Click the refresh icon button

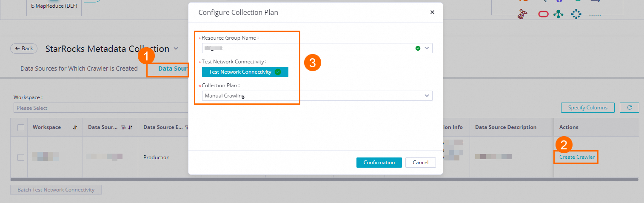click(630, 108)
